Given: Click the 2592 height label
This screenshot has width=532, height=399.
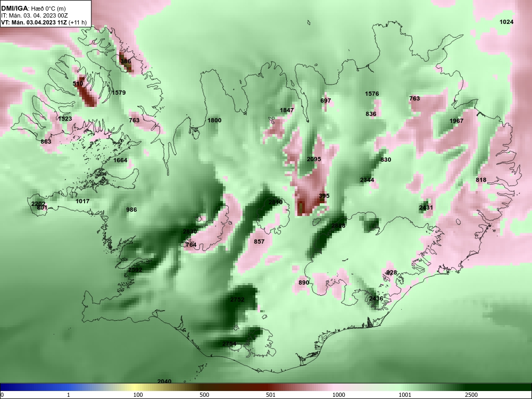Looking at the screenshot, I should coord(135,270).
